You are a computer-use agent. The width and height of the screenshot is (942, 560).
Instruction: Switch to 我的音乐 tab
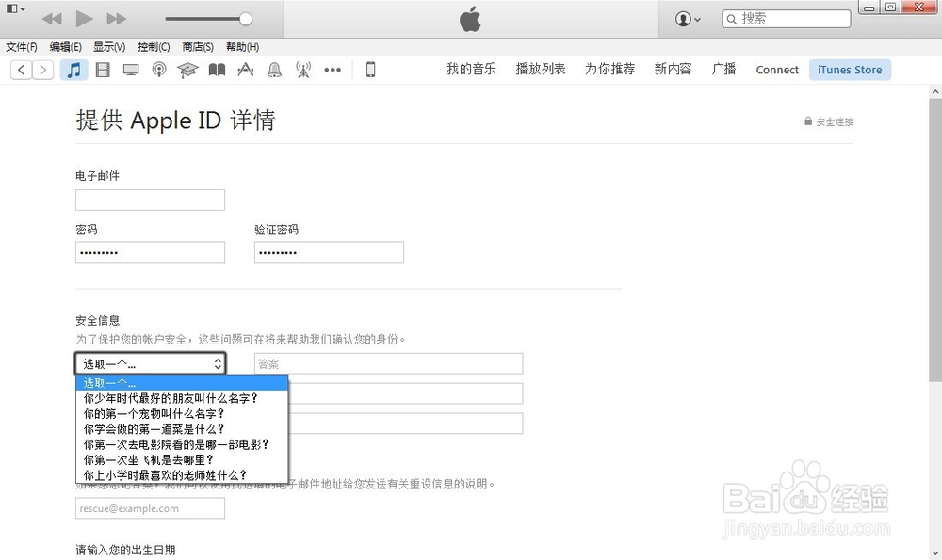click(x=471, y=69)
